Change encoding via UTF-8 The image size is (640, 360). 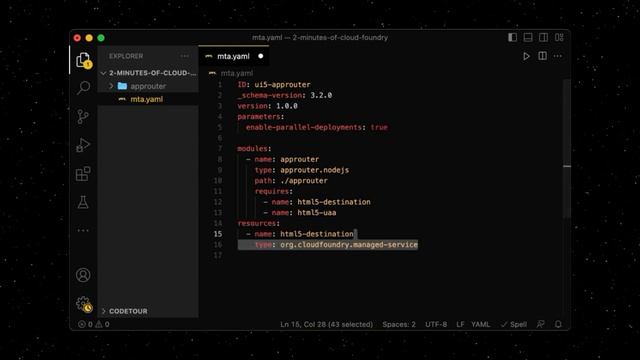[436, 324]
